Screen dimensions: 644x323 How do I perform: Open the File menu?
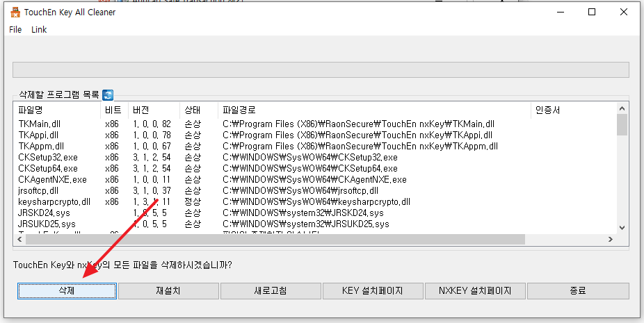(x=15, y=30)
